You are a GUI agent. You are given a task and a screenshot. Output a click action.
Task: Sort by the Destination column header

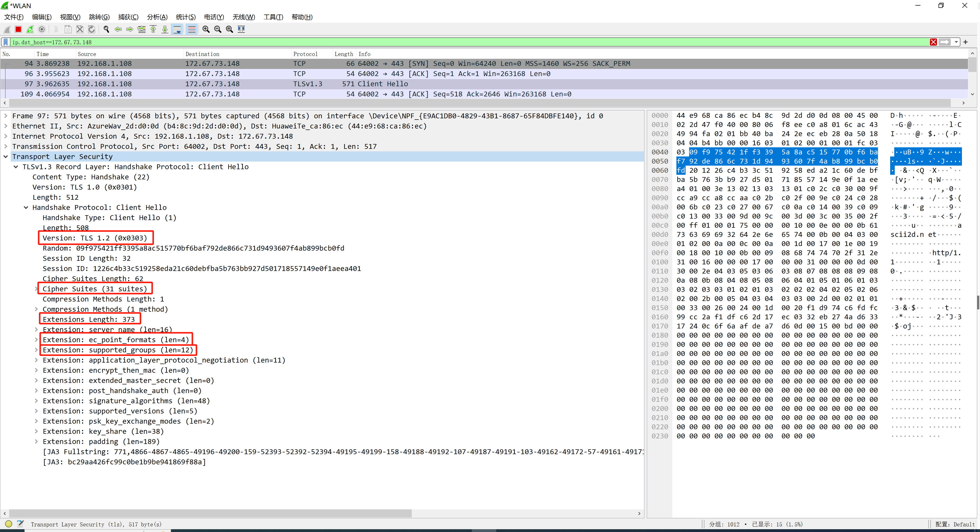pos(237,54)
